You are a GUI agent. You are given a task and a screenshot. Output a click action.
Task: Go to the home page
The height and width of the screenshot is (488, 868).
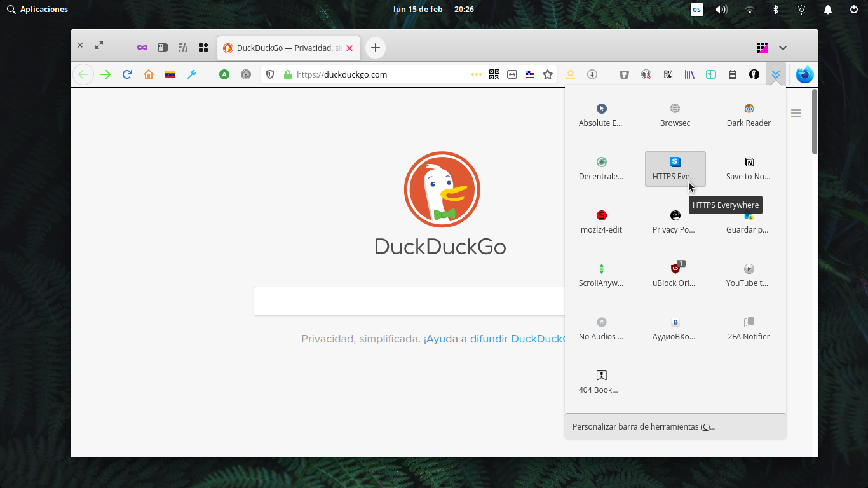click(x=149, y=74)
